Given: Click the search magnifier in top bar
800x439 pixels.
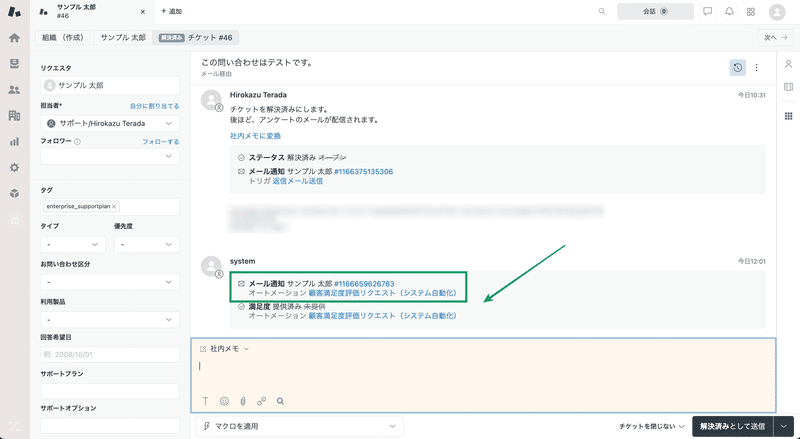Looking at the screenshot, I should [x=602, y=11].
